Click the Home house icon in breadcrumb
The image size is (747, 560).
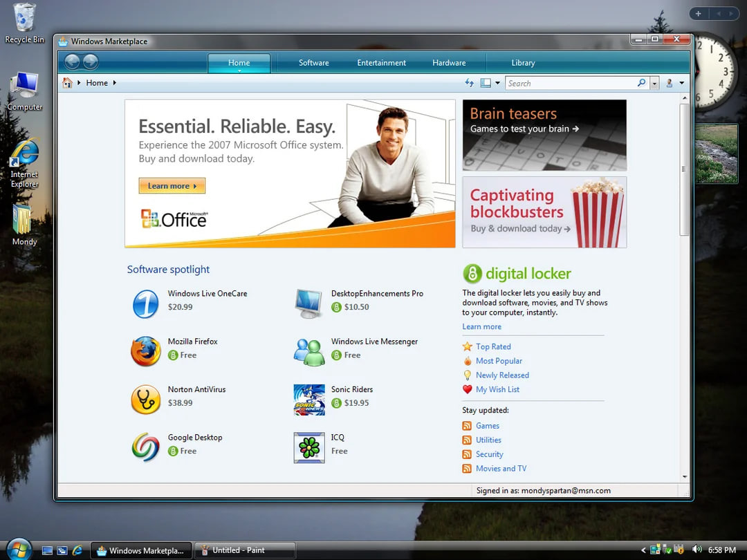tap(68, 83)
